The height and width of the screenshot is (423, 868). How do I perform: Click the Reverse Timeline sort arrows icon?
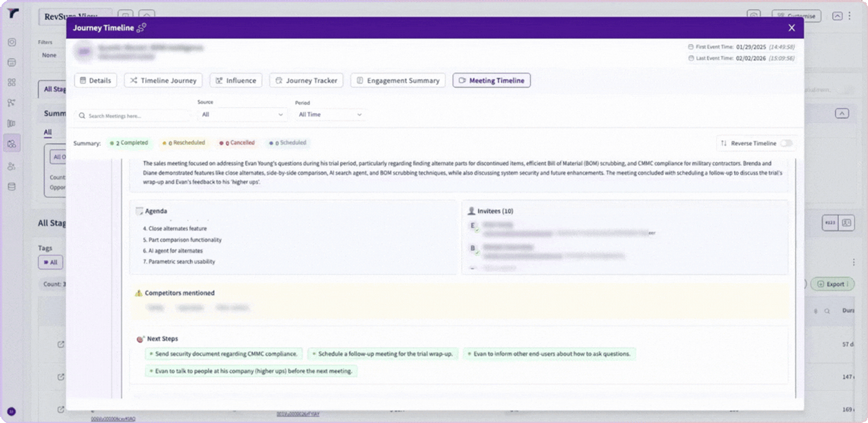coord(724,143)
